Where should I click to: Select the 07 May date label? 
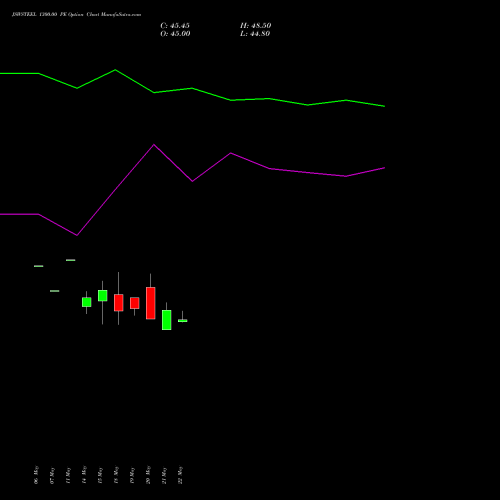click(52, 476)
